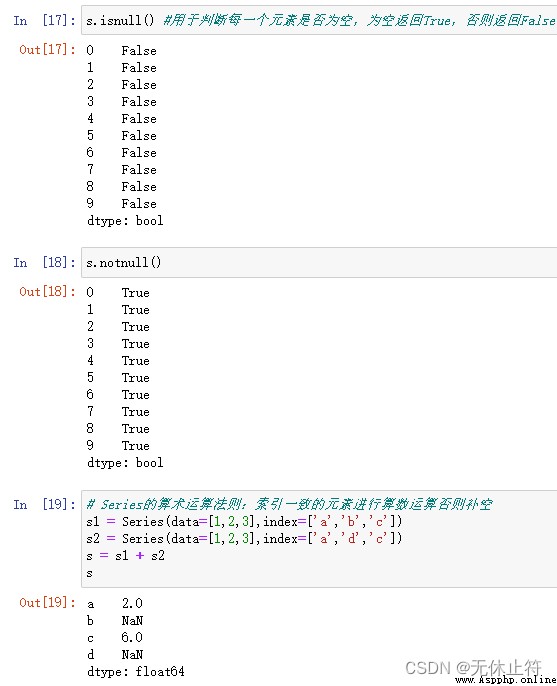Click the dtype: bool text under Out[18]
This screenshot has height=686, width=557.
click(125, 462)
